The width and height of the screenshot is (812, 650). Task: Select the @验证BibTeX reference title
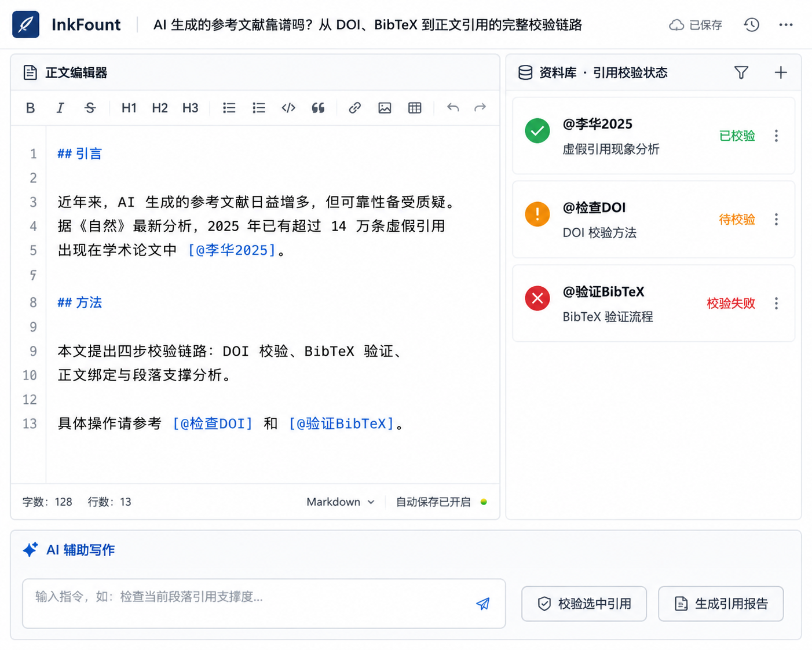pyautogui.click(x=603, y=291)
